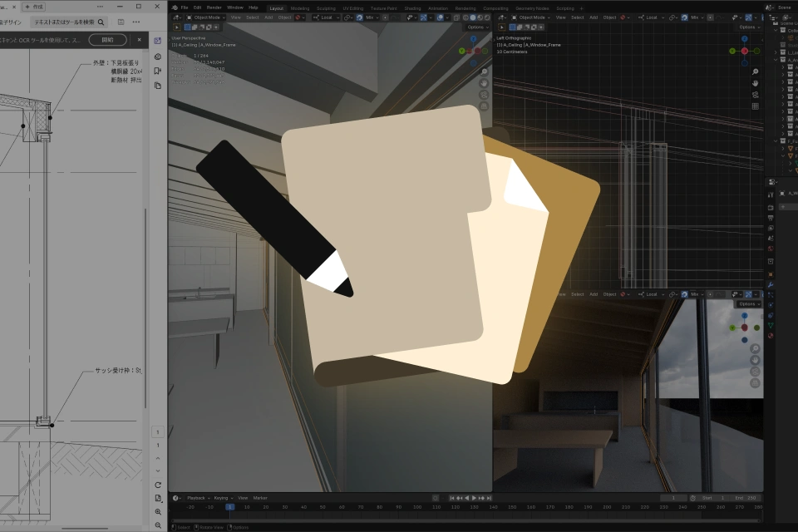Toggle show overlays in main viewport header
The width and height of the screenshot is (798, 532).
click(x=439, y=17)
